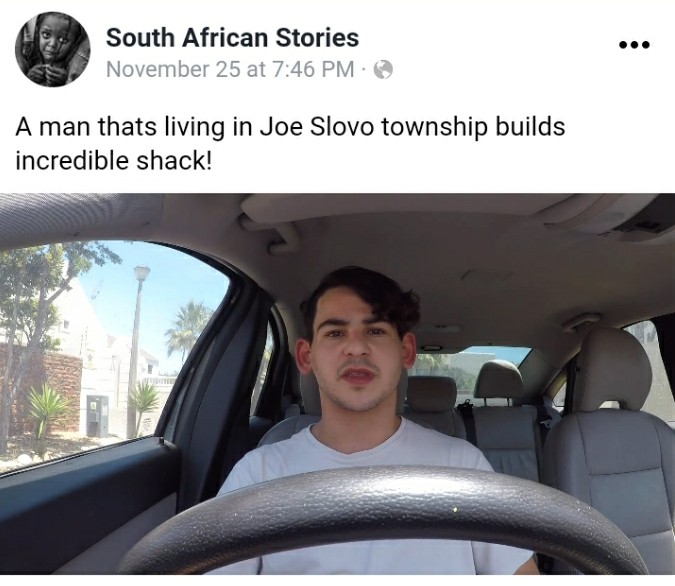The width and height of the screenshot is (675, 586).
Task: Click the post caption about Joe Slovo township
Action: (290, 144)
